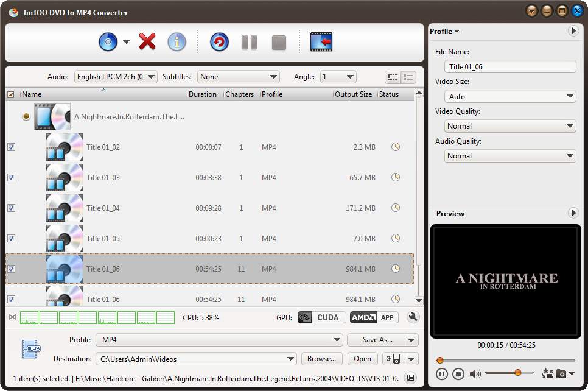588x391 pixels.
Task: Open the export device dropdown arrow
Action: tap(411, 359)
